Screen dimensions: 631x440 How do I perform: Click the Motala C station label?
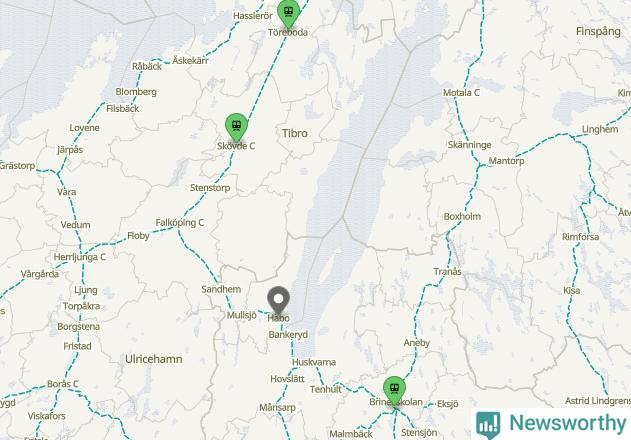click(x=461, y=93)
